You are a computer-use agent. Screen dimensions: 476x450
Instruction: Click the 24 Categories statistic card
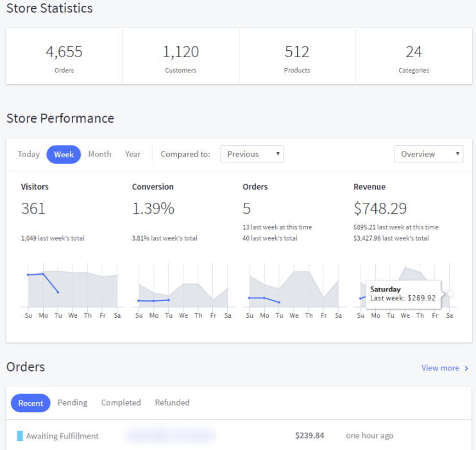click(414, 56)
